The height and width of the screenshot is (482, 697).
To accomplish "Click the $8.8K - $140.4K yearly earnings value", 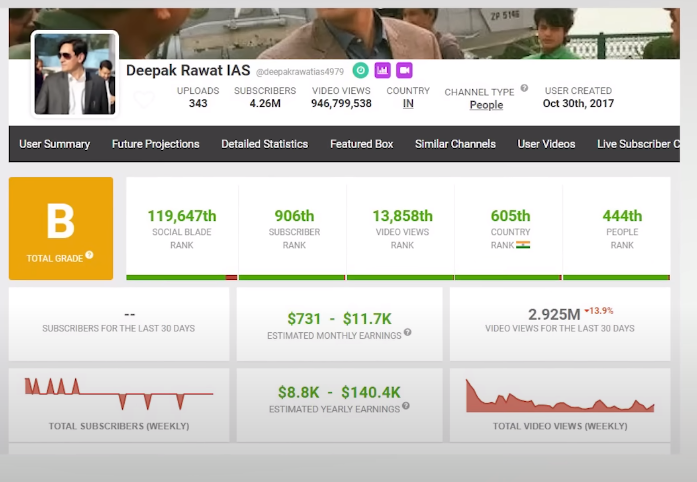I will 339,393.
